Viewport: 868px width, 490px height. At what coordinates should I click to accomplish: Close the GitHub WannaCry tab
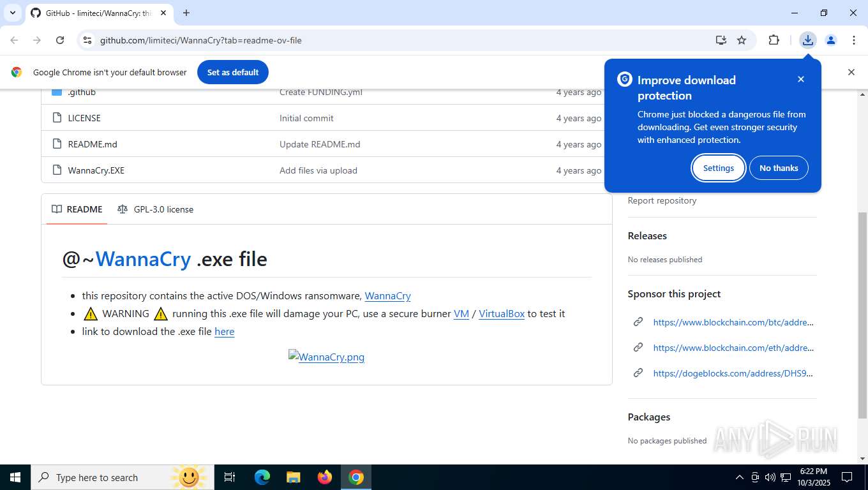click(163, 13)
